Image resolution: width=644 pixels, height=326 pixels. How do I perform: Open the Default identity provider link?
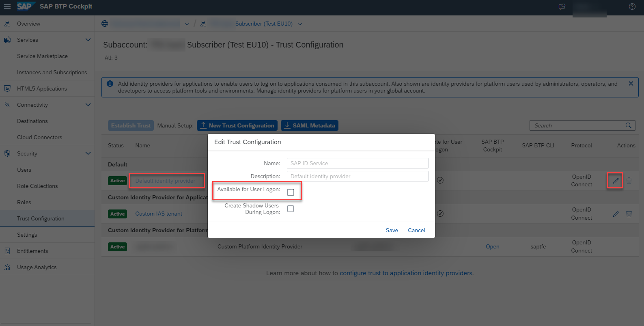(165, 181)
